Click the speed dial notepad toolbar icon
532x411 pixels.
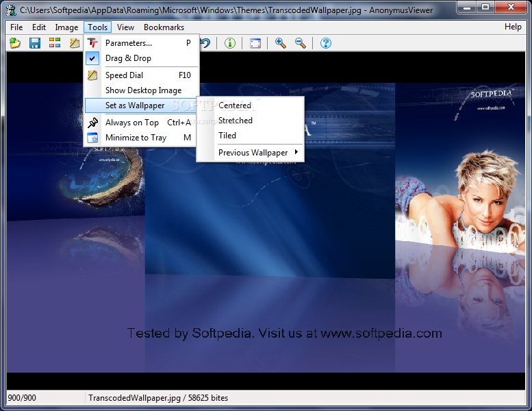click(x=75, y=43)
